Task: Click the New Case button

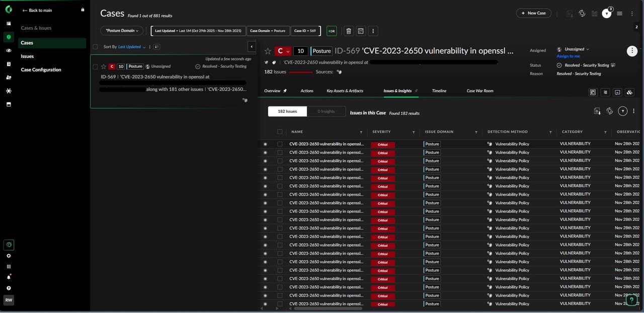Action: coord(533,13)
